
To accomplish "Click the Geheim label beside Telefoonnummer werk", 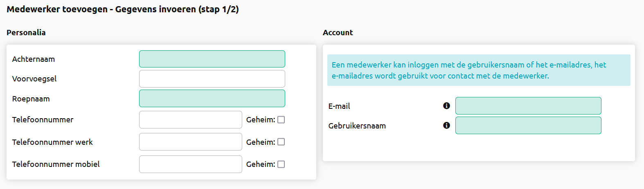I will [261, 142].
